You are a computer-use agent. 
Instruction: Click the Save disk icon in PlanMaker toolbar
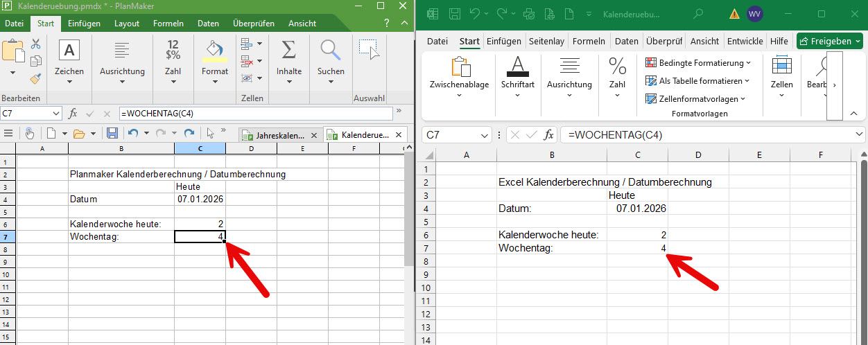point(112,133)
